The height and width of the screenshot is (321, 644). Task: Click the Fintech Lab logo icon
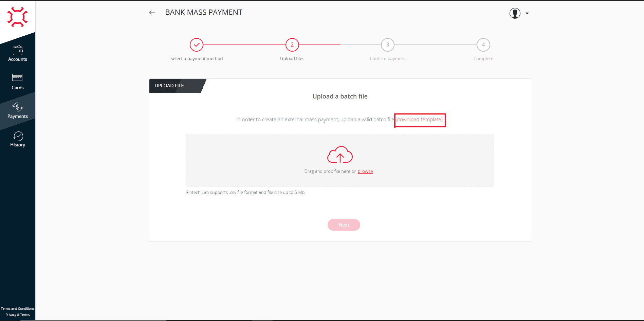[17, 17]
